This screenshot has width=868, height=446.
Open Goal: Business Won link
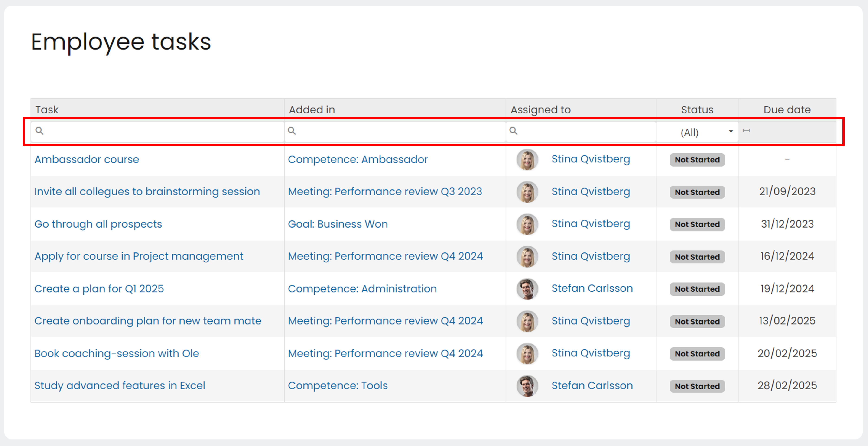[338, 224]
